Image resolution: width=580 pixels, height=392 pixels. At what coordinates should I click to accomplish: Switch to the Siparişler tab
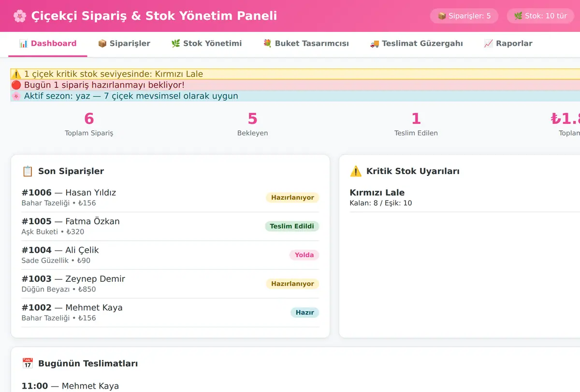coord(124,44)
